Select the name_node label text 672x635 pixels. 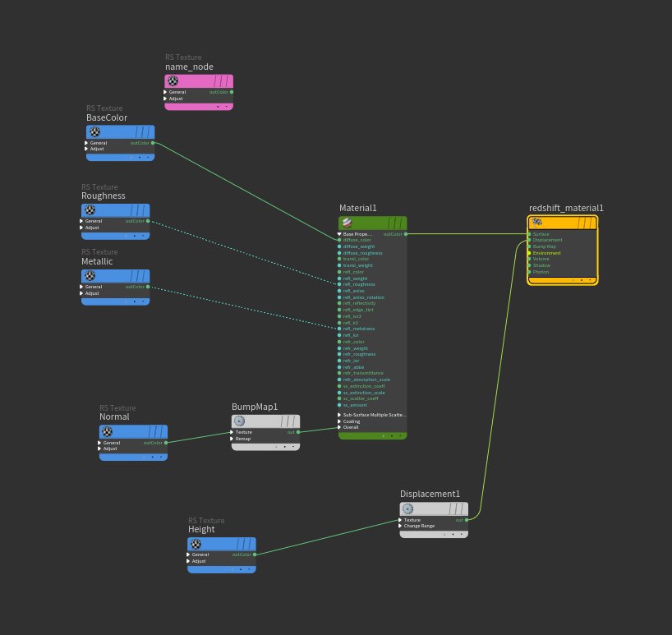coord(189,67)
